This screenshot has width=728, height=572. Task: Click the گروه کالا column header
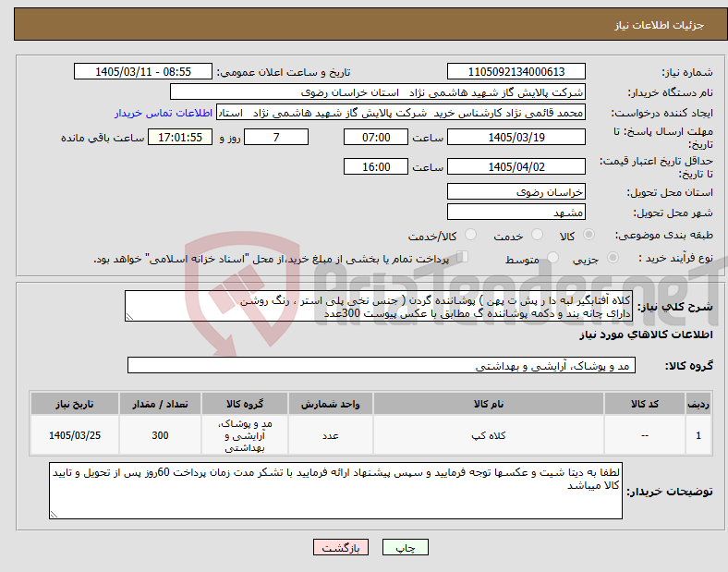[245, 404]
